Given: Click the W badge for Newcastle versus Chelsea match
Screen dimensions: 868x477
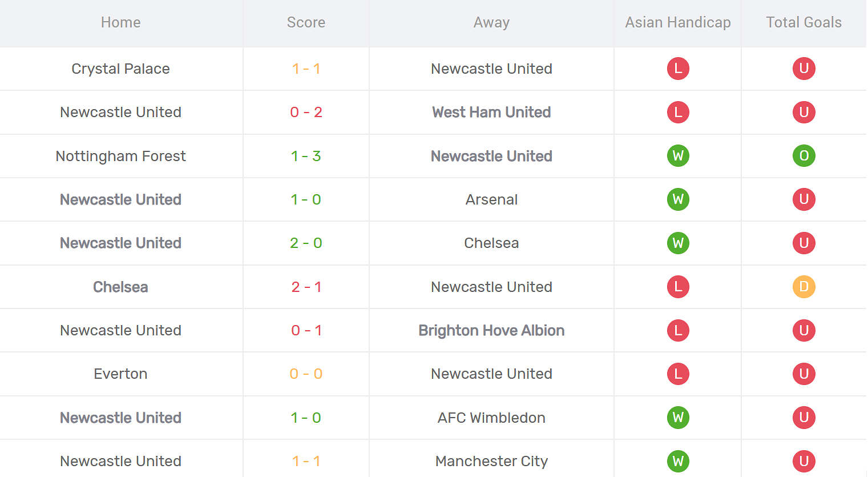Looking at the screenshot, I should pyautogui.click(x=677, y=243).
